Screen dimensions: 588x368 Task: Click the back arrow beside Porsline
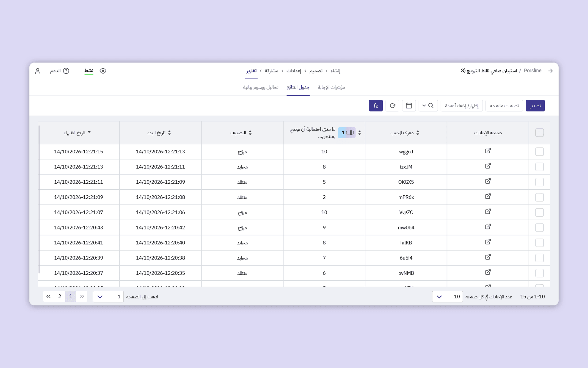point(550,71)
